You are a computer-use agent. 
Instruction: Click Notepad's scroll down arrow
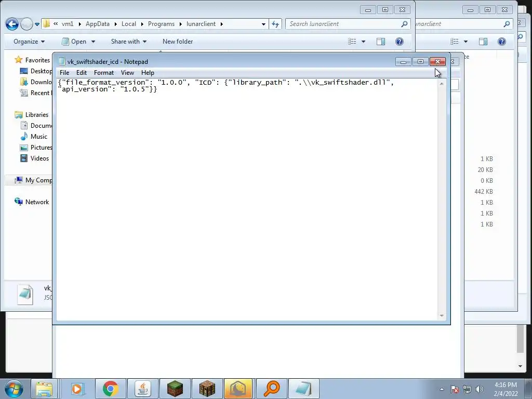[442, 315]
